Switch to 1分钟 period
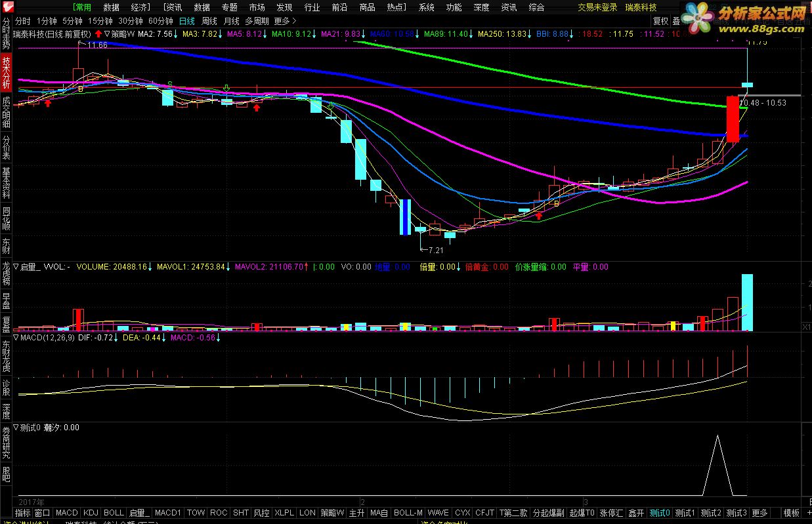Viewport: 812px width, 524px height. click(47, 21)
